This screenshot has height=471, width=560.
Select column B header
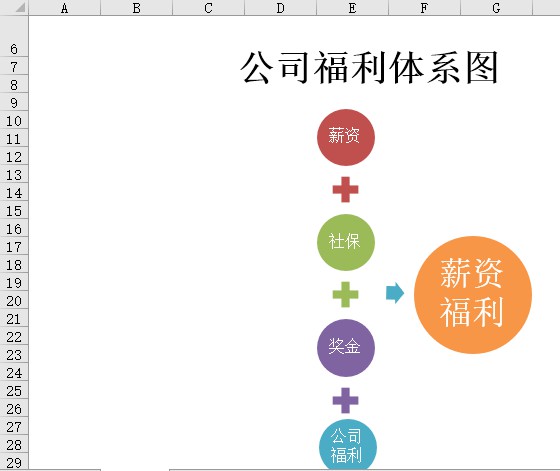tap(137, 7)
